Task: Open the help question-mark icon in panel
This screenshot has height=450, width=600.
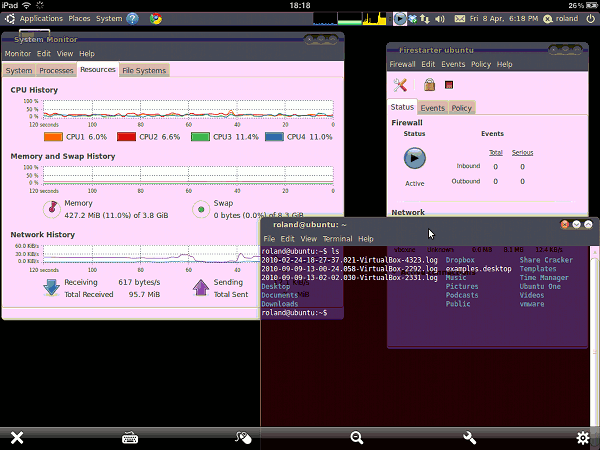Action: click(132, 18)
